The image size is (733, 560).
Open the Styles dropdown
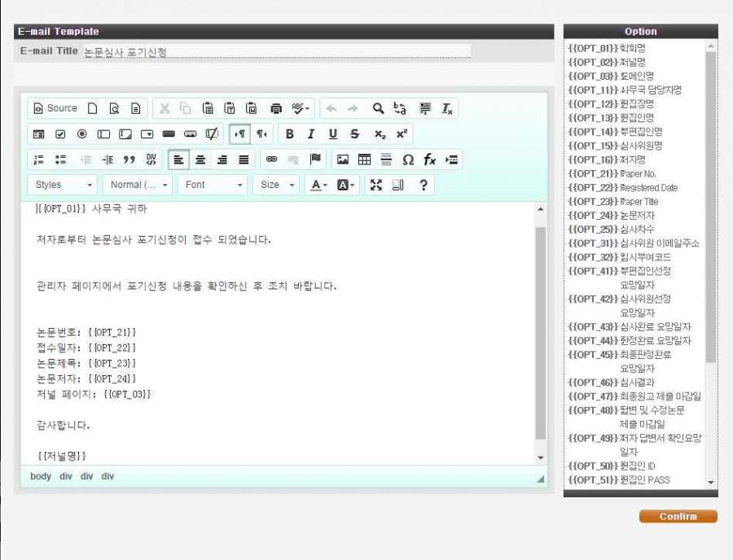[62, 185]
